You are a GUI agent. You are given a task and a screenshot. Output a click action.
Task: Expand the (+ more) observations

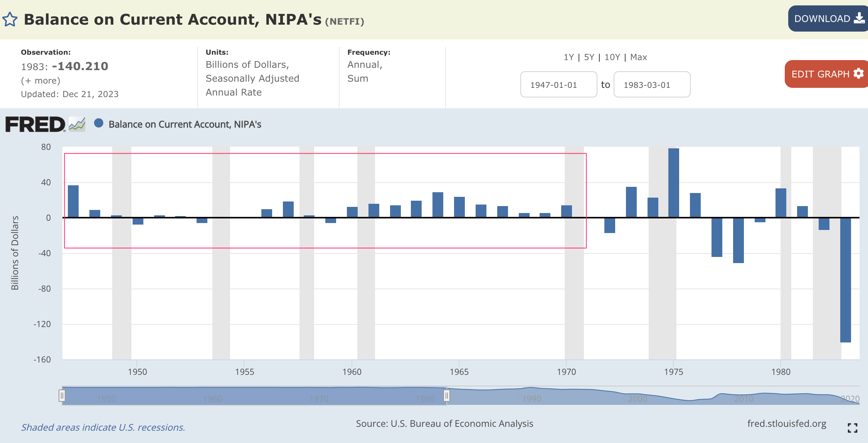point(40,81)
